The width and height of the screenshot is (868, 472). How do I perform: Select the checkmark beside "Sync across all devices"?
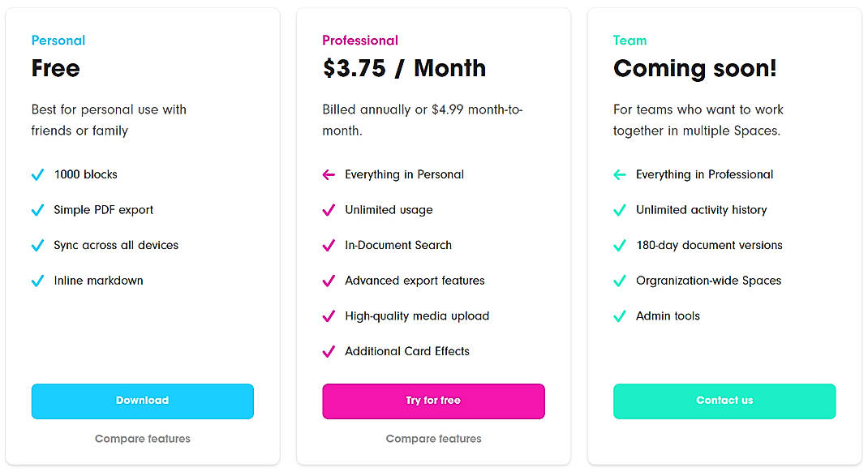[37, 245]
